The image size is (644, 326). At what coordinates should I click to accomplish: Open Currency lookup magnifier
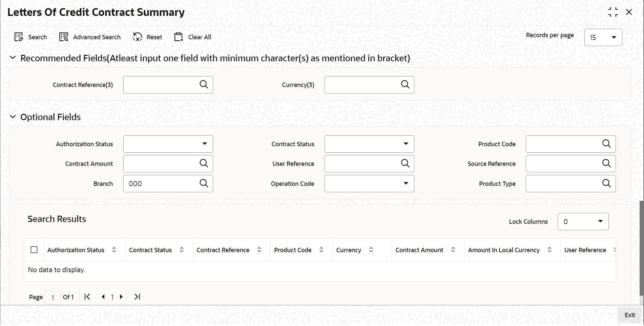(405, 85)
